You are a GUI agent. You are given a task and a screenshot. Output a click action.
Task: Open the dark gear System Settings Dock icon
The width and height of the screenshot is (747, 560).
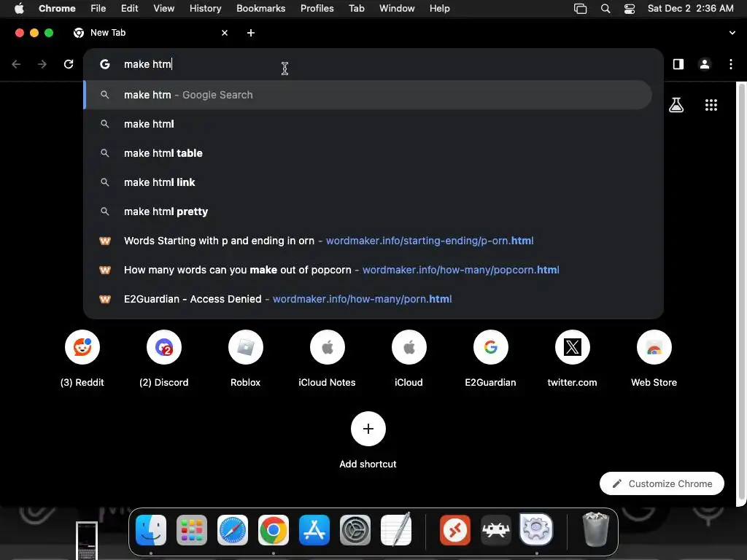[355, 530]
